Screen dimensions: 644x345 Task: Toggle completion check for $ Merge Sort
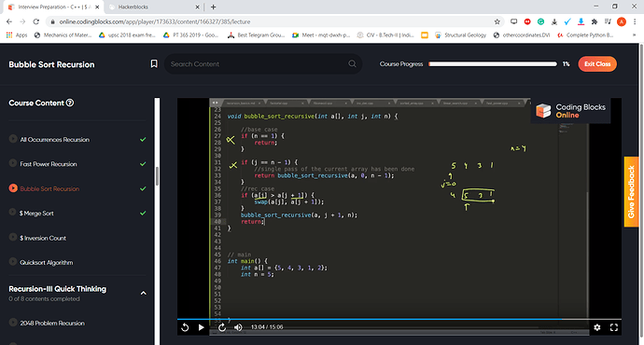143,214
